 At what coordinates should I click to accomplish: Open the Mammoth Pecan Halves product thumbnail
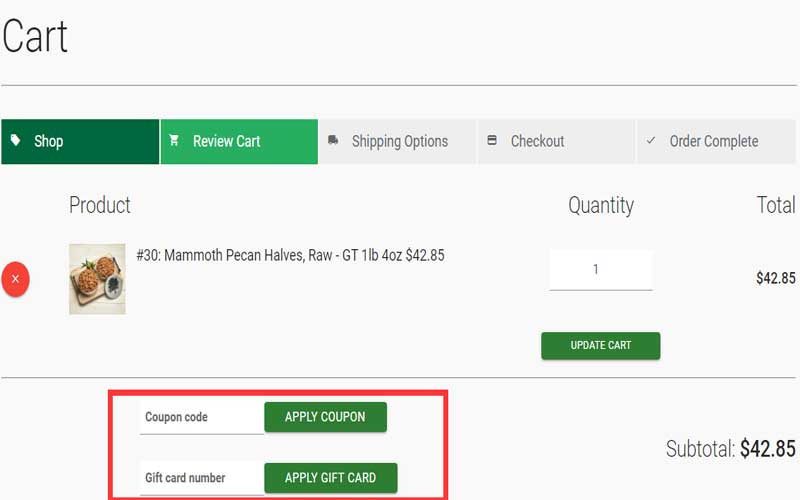tap(97, 279)
